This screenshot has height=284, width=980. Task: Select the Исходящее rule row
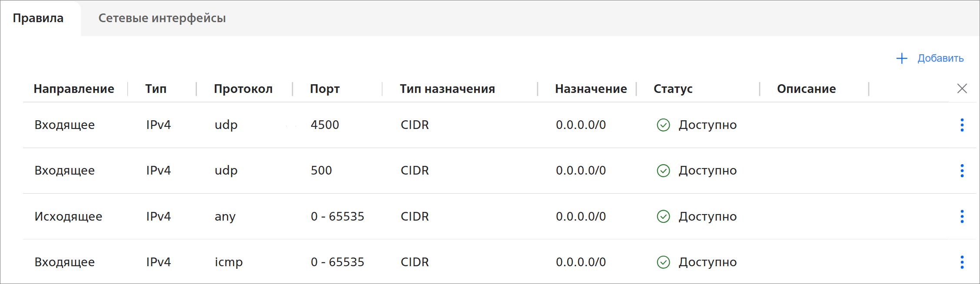click(x=68, y=216)
